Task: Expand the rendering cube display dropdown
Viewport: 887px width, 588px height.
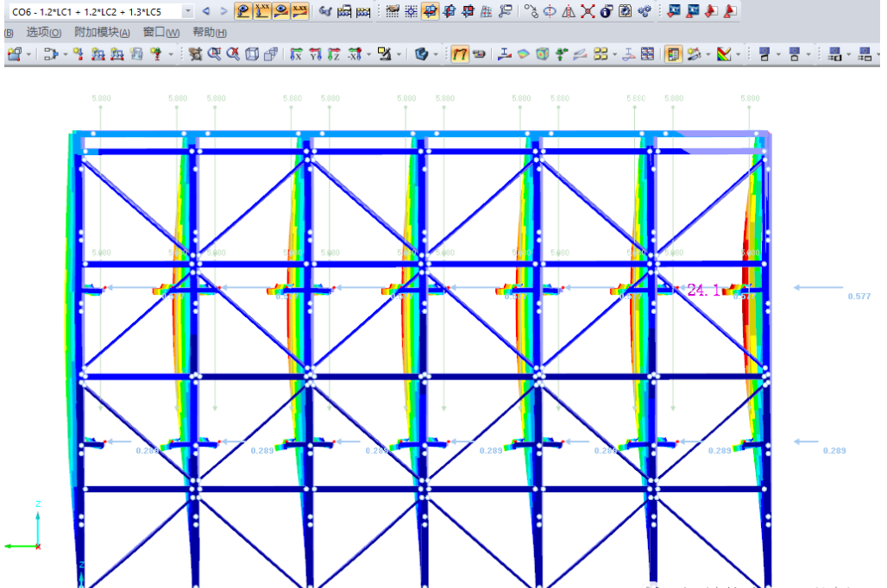Action: point(436,54)
